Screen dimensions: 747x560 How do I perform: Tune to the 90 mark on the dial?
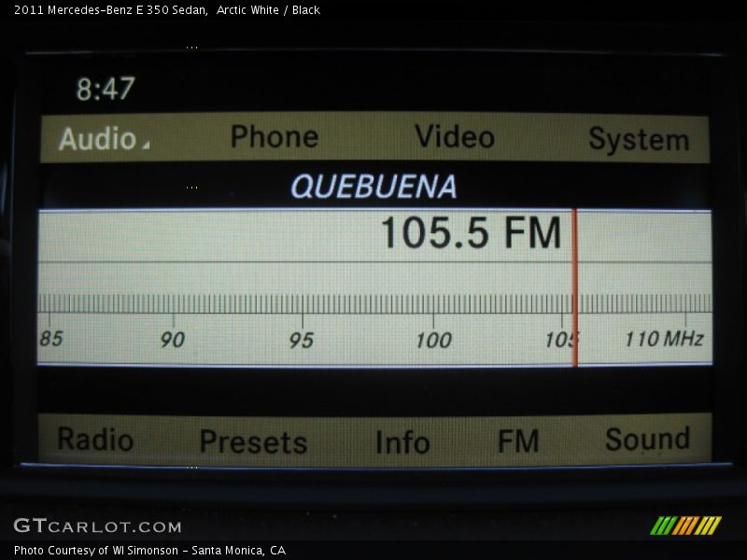point(173,340)
